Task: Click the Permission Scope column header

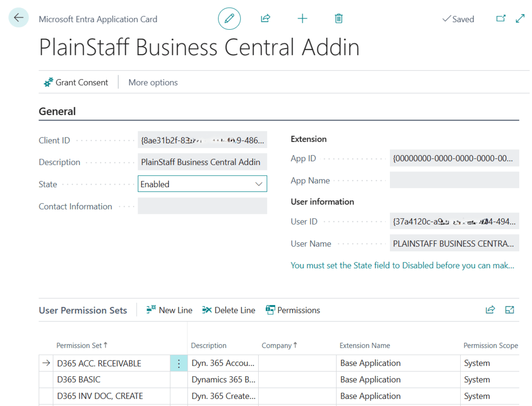Action: pos(491,345)
